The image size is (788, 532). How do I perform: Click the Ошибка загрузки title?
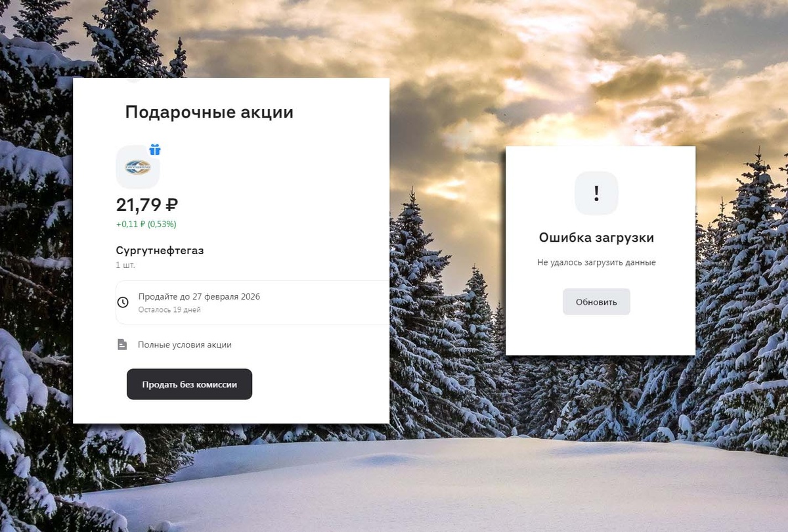pyautogui.click(x=596, y=238)
